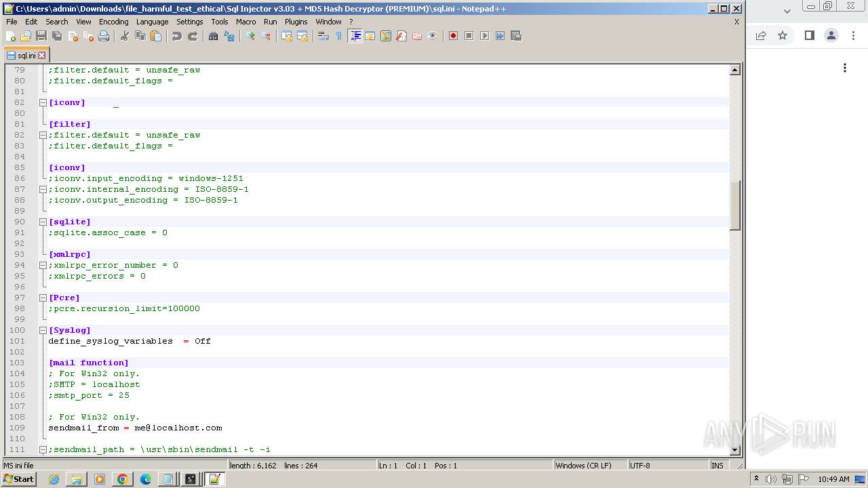Click the Playback macro button

point(484,36)
